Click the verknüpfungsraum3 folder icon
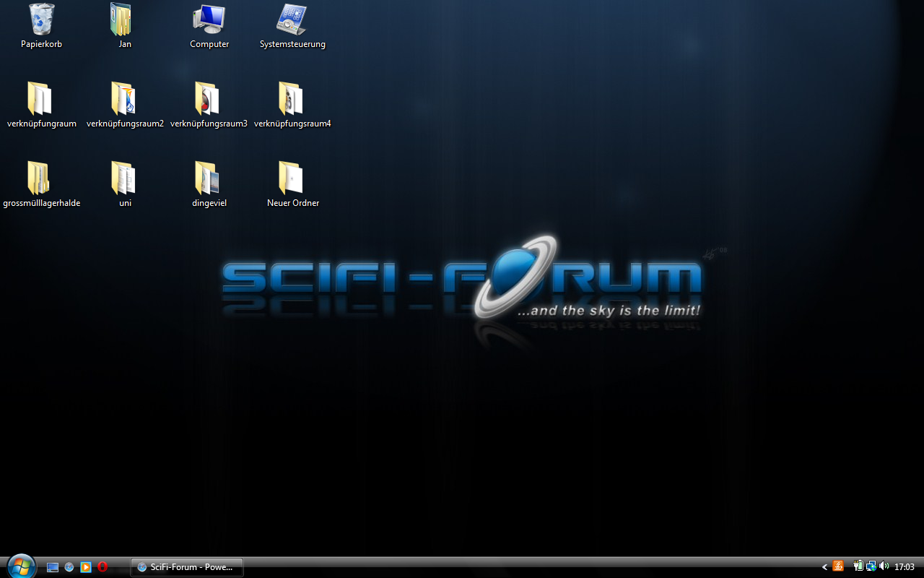Image resolution: width=924 pixels, height=578 pixels. (209, 99)
